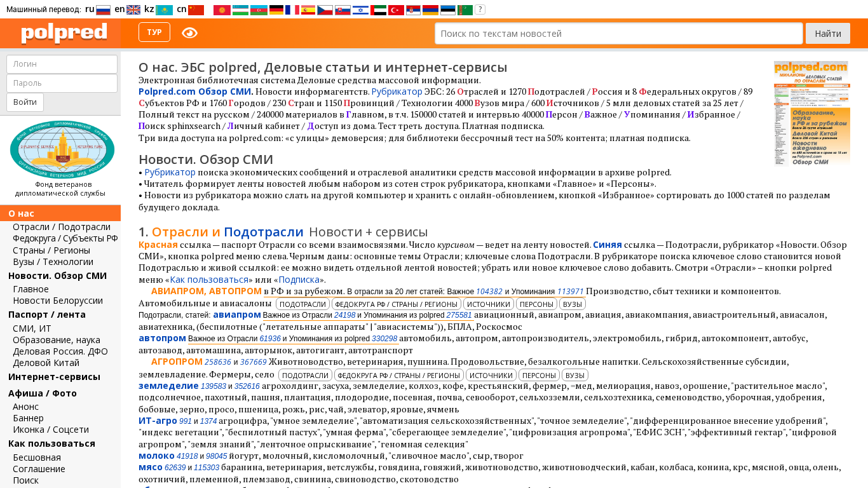The image size is (868, 488).
Task: Open Новости Белоруссии sidebar item
Action: tap(58, 301)
